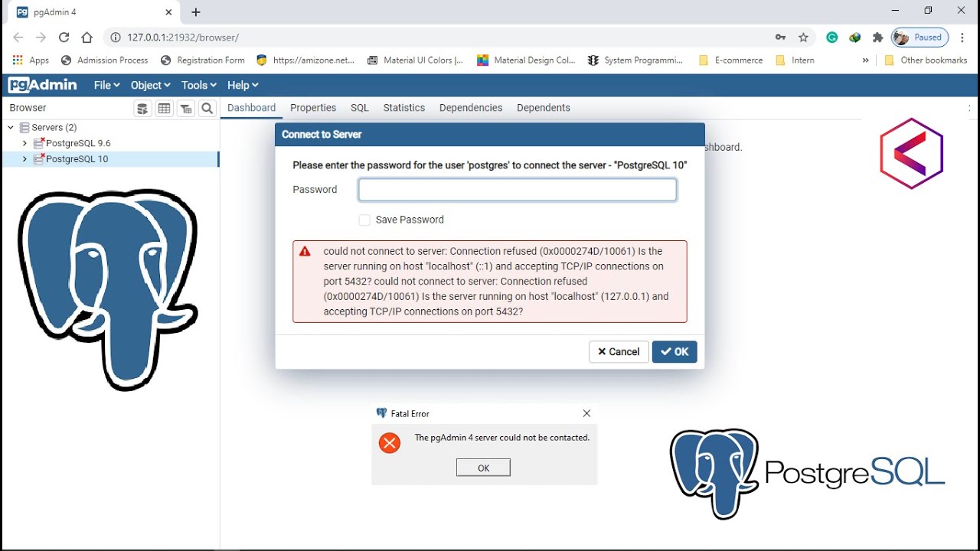The height and width of the screenshot is (551, 980).
Task: Reload the browser page
Action: 64,37
